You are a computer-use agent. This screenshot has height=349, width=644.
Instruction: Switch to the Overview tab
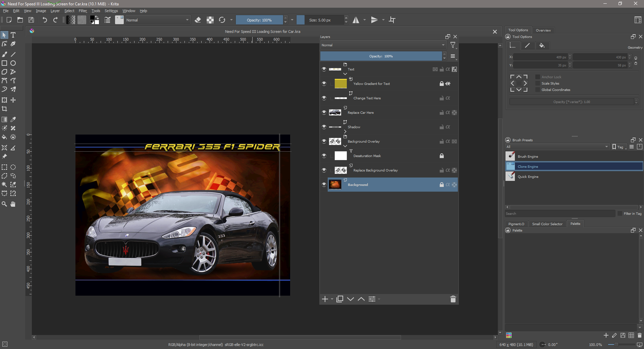point(543,30)
